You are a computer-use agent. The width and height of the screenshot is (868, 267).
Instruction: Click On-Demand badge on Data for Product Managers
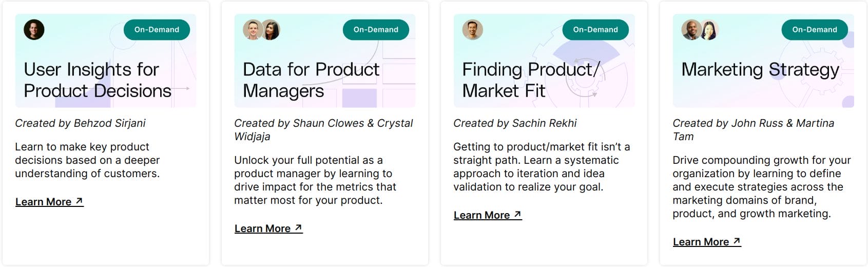(x=376, y=30)
